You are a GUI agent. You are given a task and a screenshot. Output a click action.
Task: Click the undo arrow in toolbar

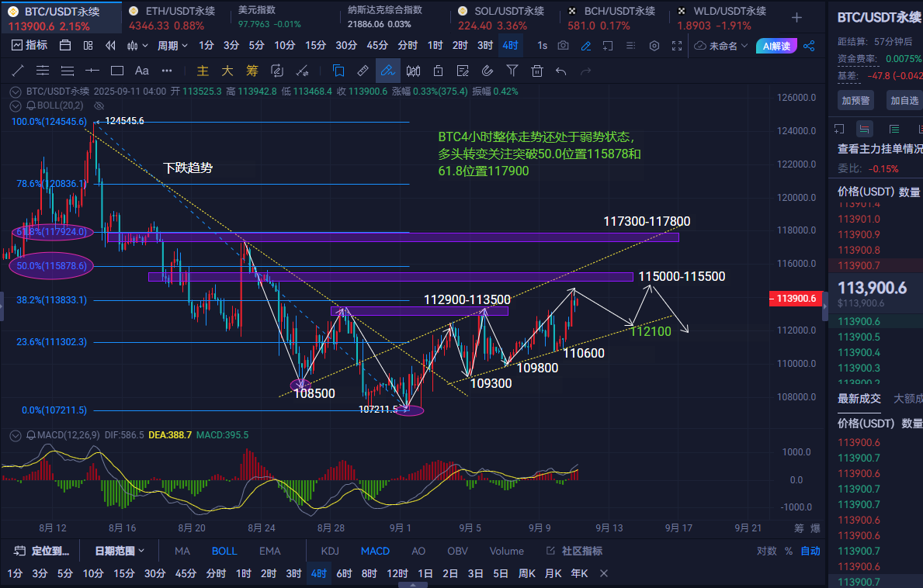pos(561,71)
